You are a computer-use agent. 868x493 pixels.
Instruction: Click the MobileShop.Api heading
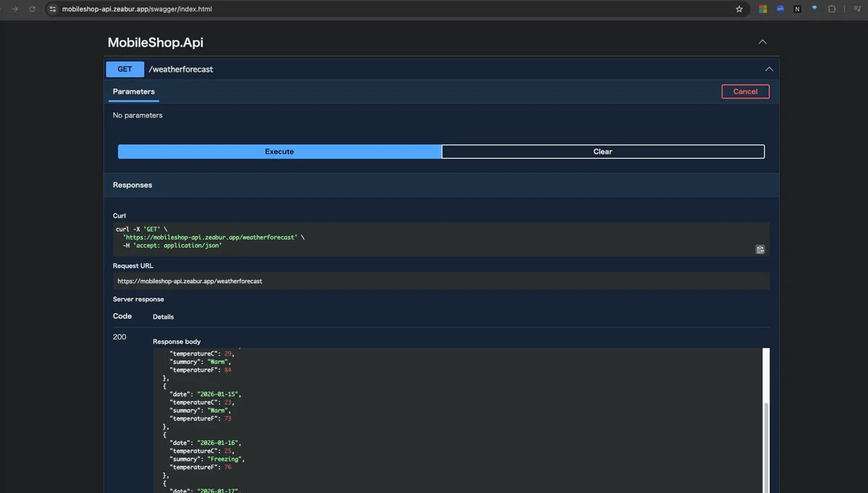pyautogui.click(x=156, y=43)
